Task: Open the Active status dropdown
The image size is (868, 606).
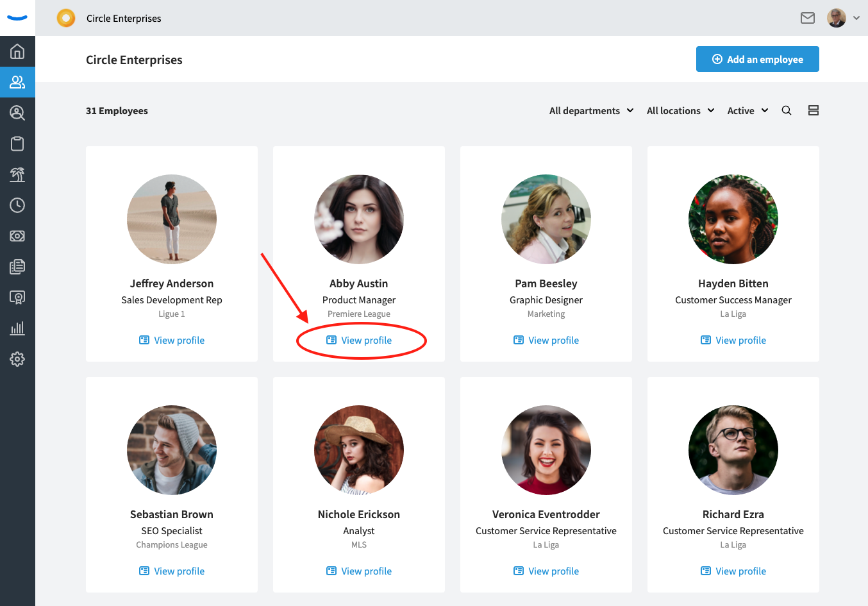Action: click(747, 111)
